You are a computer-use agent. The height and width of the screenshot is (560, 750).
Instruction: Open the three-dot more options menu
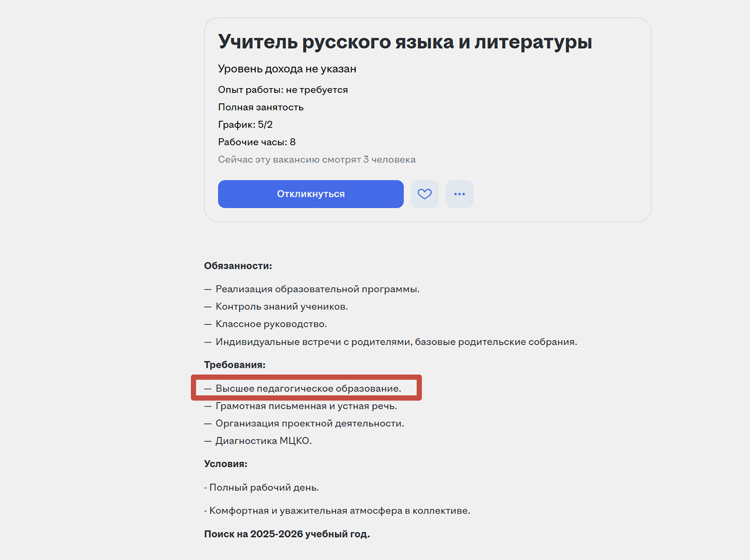point(459,194)
